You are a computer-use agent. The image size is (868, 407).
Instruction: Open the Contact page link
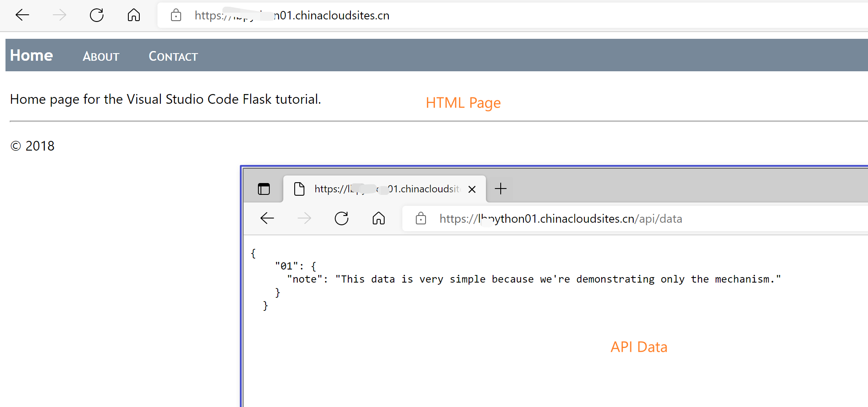[x=173, y=57]
